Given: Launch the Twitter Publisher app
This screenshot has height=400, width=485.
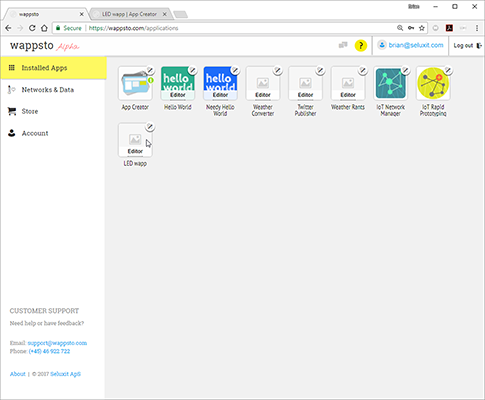Looking at the screenshot, I should tap(305, 83).
